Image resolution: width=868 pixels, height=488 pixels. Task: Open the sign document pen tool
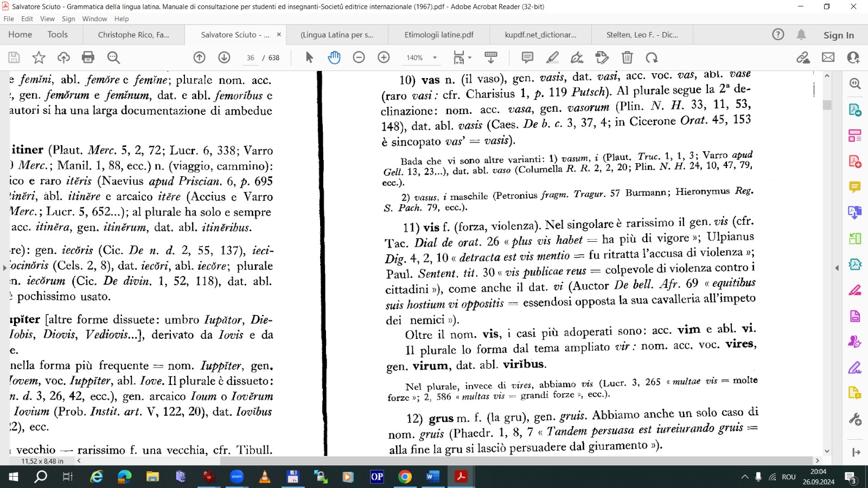pos(577,57)
